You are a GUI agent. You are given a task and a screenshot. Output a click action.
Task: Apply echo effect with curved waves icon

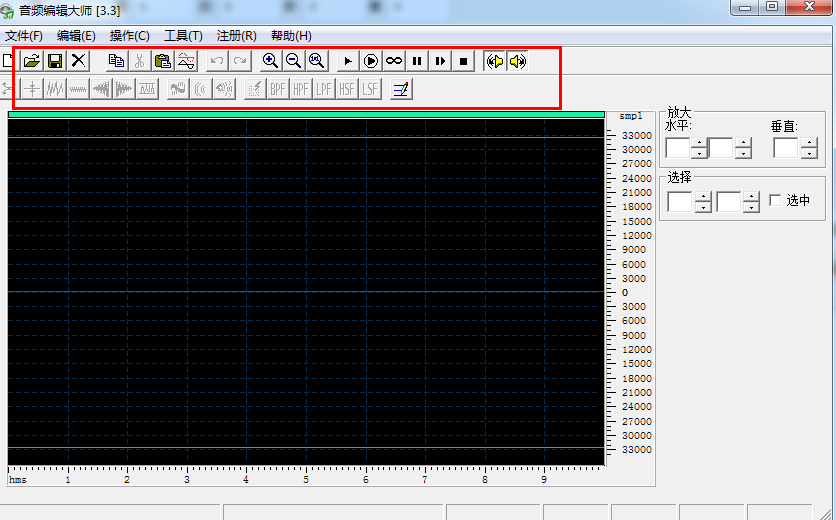(201, 89)
